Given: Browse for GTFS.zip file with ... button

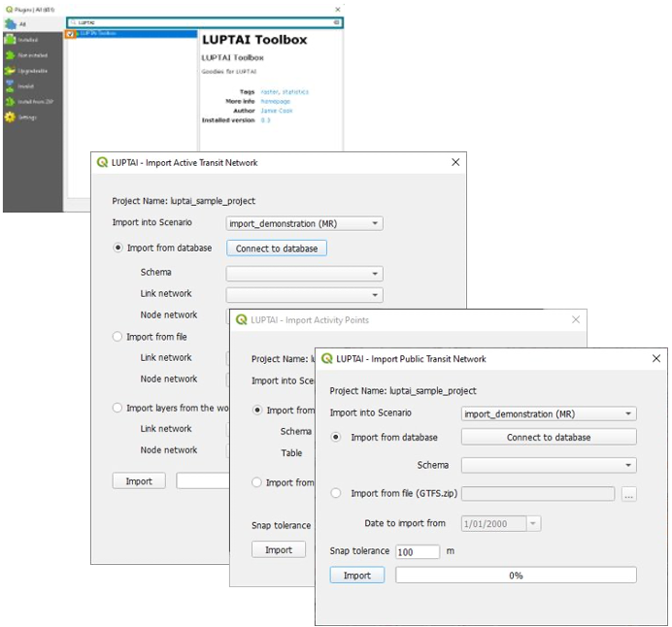Looking at the screenshot, I should click(628, 495).
